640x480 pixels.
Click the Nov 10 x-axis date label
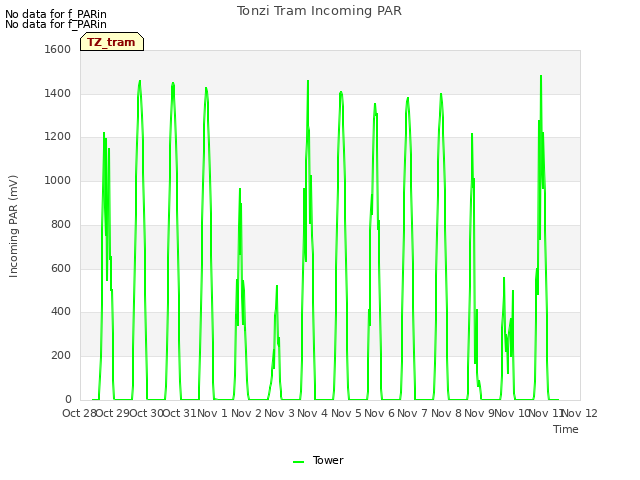pos(512,413)
